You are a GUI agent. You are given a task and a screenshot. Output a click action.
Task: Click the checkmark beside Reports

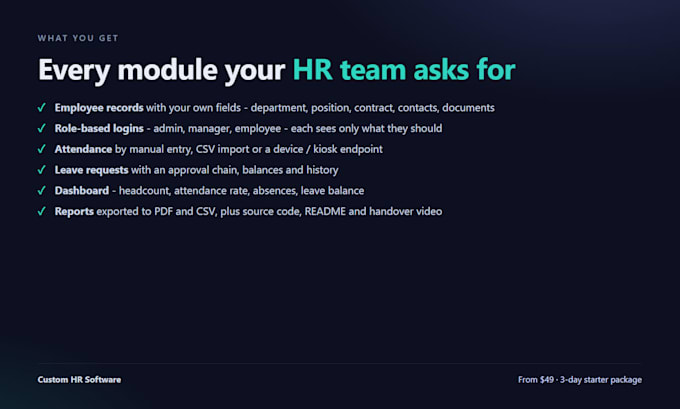pos(42,212)
